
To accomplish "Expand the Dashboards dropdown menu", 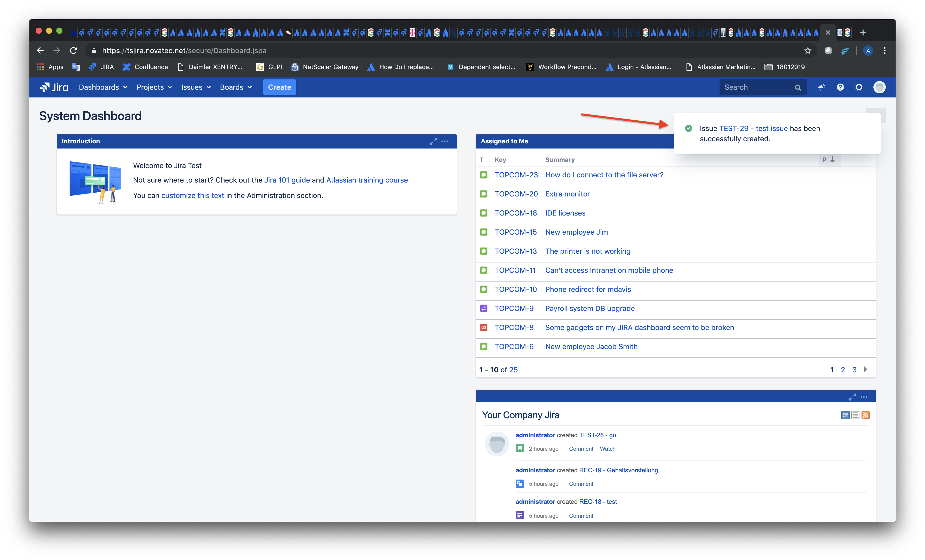I will pyautogui.click(x=103, y=87).
